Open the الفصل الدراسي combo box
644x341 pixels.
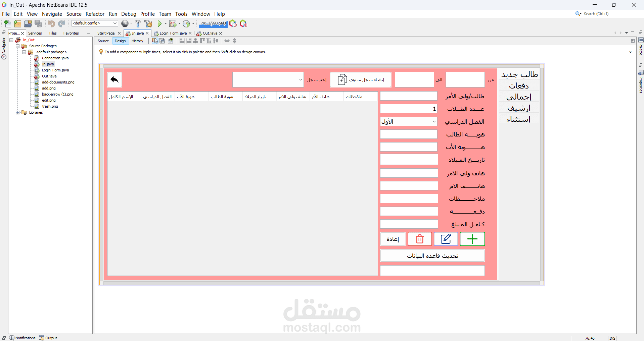click(409, 121)
